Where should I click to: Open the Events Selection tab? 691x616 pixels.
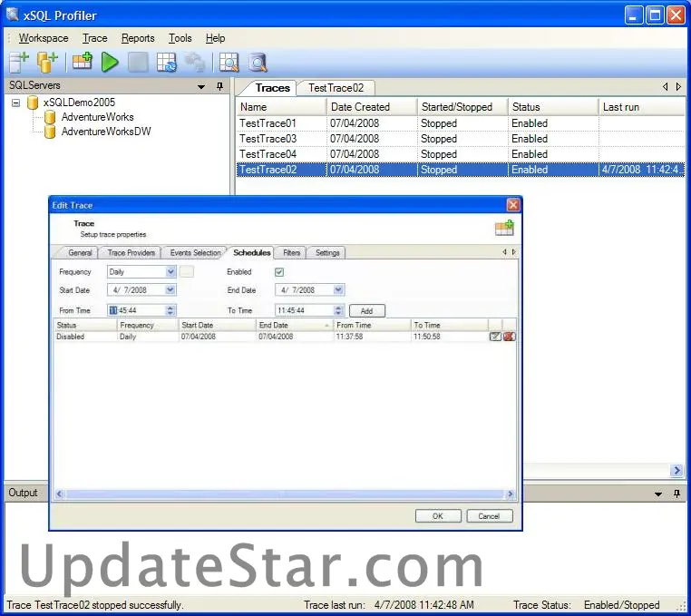195,253
